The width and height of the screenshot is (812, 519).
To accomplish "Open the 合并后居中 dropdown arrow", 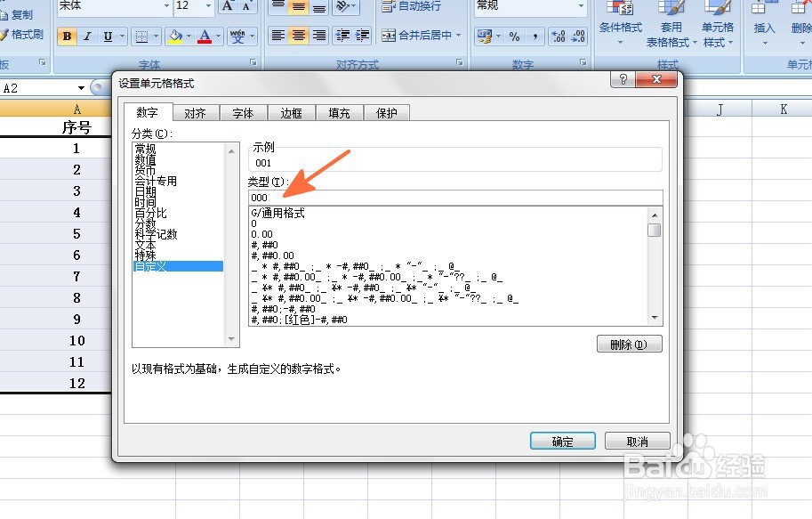I will coord(458,36).
